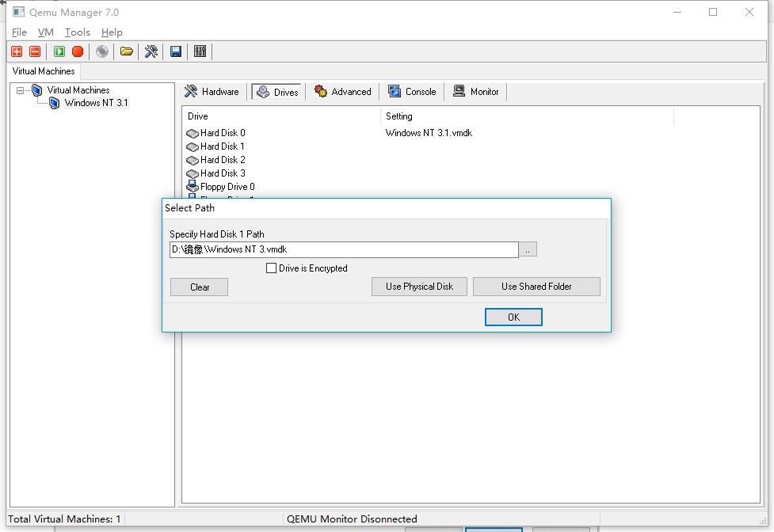Click the Clear button
This screenshot has height=532, width=774.
click(200, 287)
